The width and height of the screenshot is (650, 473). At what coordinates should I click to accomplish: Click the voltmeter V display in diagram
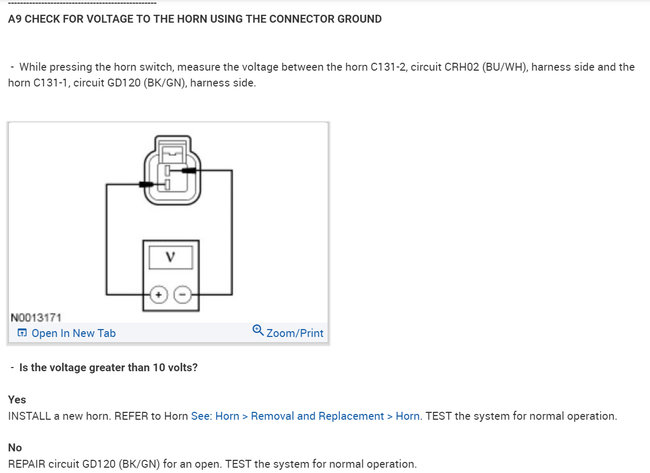pyautogui.click(x=170, y=257)
